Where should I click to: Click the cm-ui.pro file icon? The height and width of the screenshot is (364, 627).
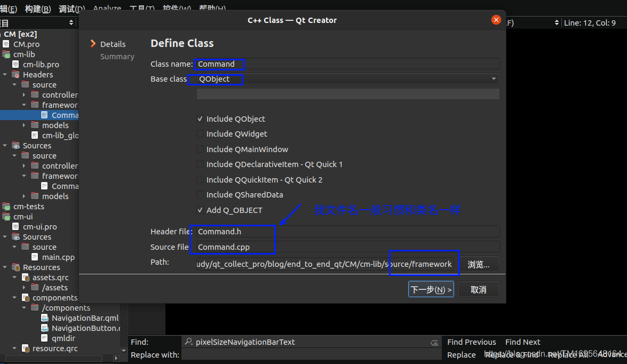[15, 227]
